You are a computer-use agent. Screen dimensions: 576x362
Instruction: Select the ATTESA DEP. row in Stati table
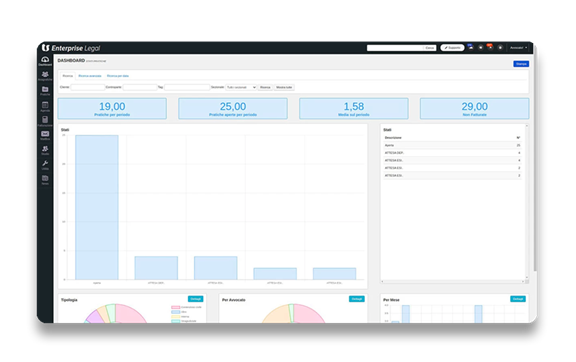452,153
